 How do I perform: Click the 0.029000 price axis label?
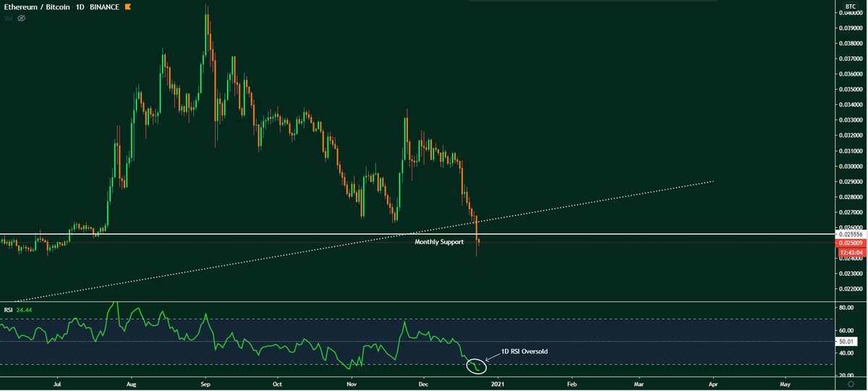[x=851, y=182]
